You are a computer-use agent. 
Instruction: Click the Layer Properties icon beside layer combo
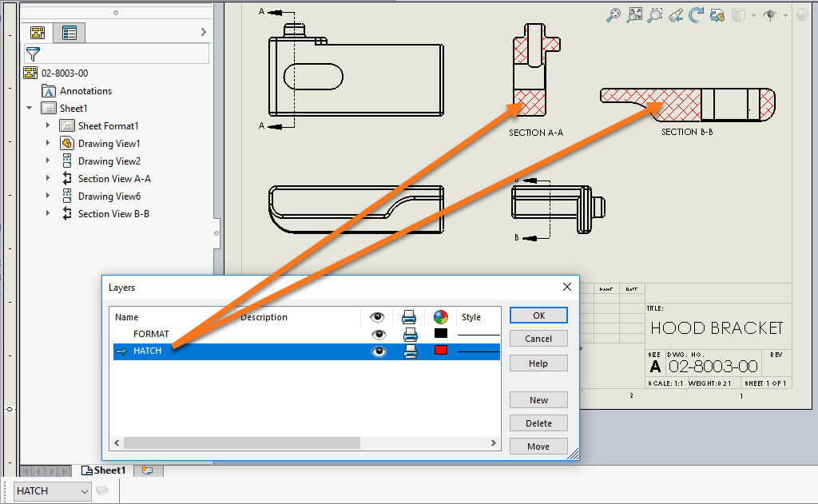pyautogui.click(x=102, y=490)
